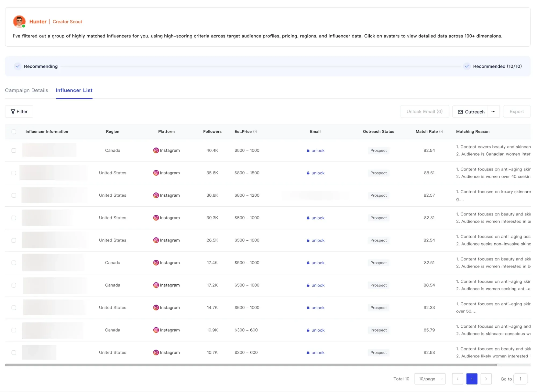Click the envelope icon in Outreach button
Viewport: 537px width, 392px height.
pyautogui.click(x=460, y=112)
